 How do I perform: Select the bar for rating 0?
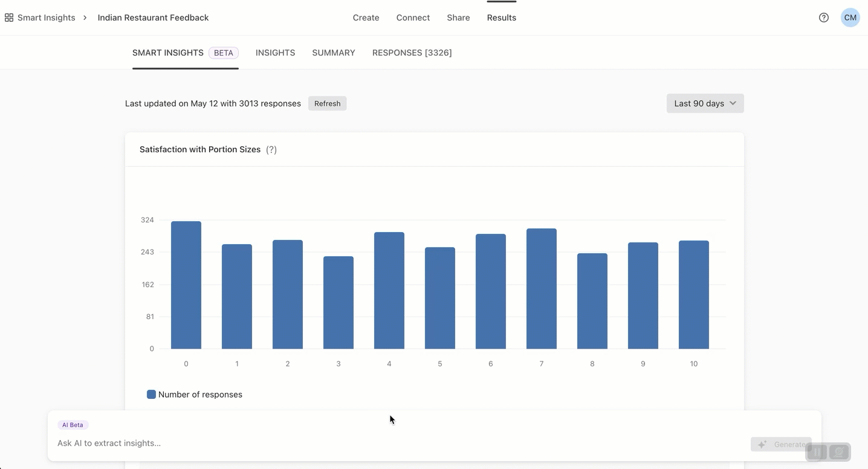(186, 284)
